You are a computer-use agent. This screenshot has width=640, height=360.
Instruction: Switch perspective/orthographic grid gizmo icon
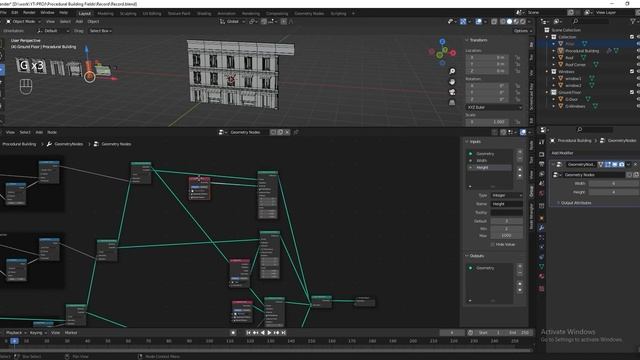(x=452, y=103)
